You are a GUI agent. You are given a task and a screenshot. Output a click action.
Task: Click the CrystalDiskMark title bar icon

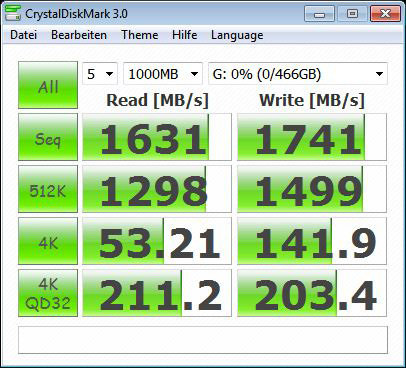(13, 12)
